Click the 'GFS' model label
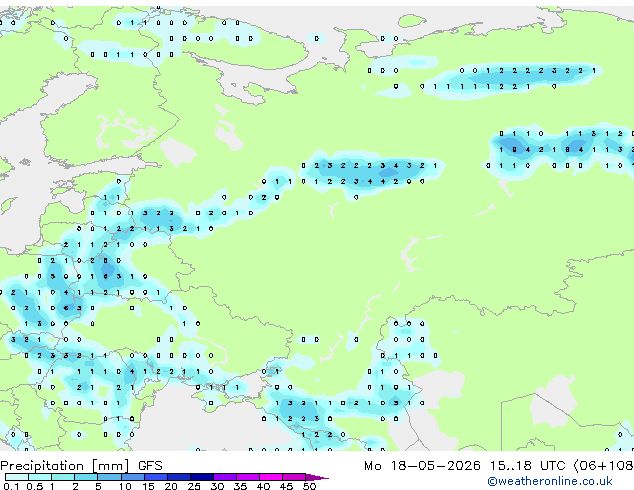The image size is (634, 490). pyautogui.click(x=150, y=466)
